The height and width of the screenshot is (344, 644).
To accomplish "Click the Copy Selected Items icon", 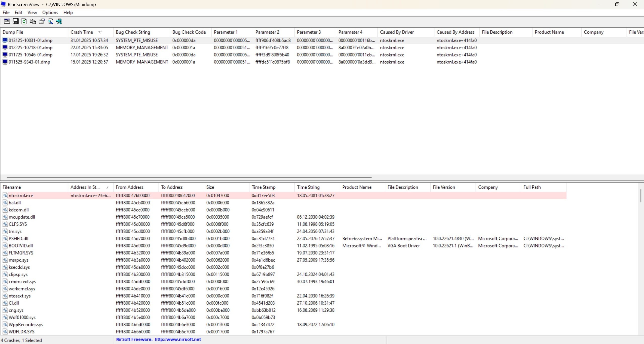I will point(33,21).
